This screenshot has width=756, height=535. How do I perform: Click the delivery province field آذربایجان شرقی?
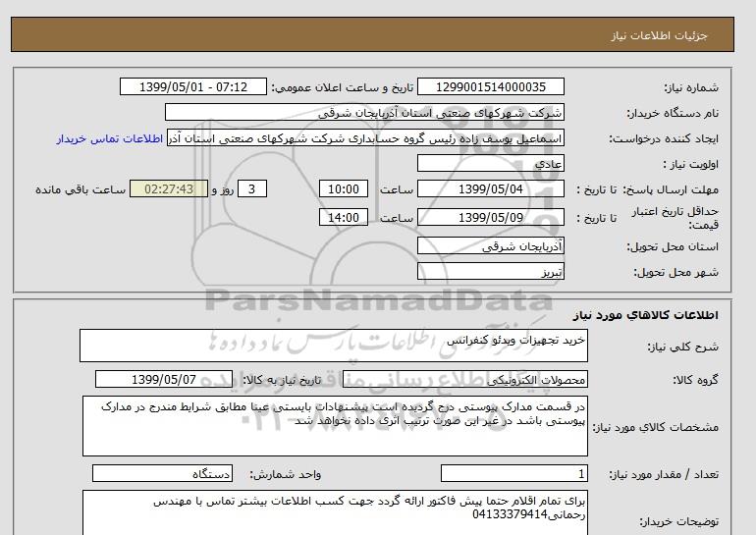(490, 245)
